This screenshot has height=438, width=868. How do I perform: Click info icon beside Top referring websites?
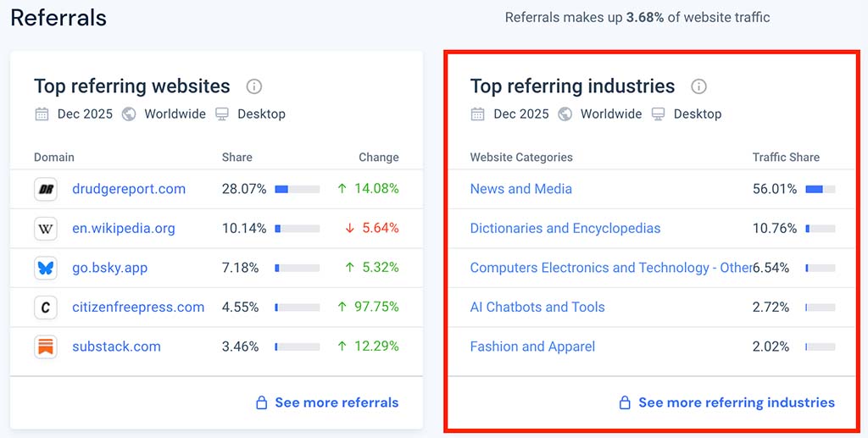click(x=254, y=86)
